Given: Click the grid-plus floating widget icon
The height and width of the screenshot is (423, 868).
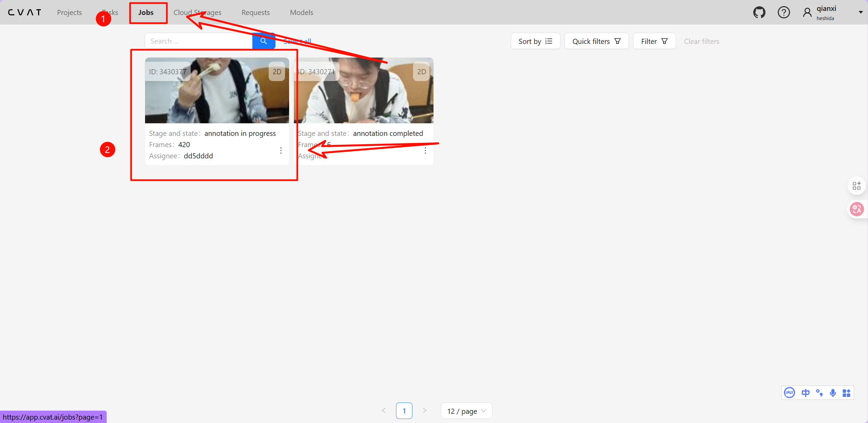Looking at the screenshot, I should coord(856,186).
